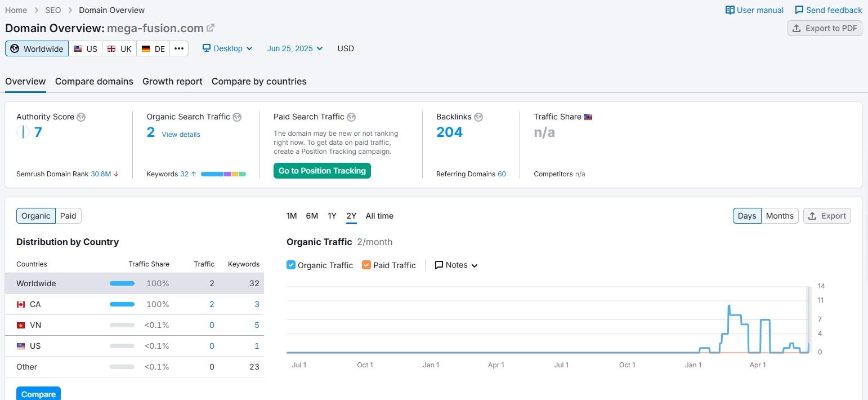This screenshot has height=400, width=868.
Task: Click the CA keywords value 3
Action: click(257, 304)
